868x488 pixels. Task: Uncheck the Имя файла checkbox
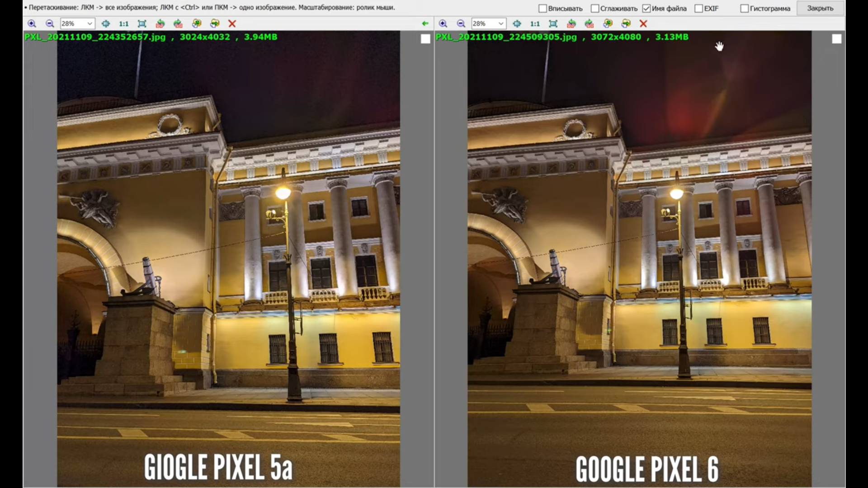point(646,9)
